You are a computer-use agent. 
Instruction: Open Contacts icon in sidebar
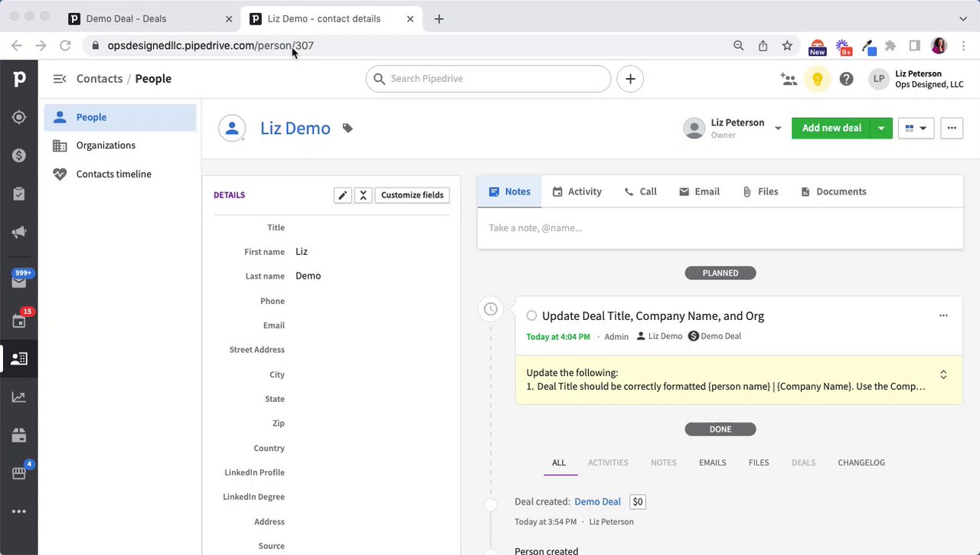(19, 358)
